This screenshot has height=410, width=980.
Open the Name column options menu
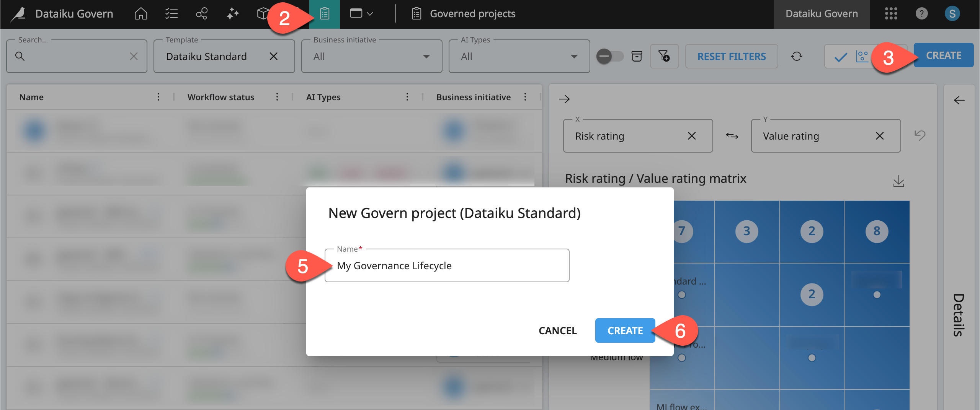tap(158, 97)
